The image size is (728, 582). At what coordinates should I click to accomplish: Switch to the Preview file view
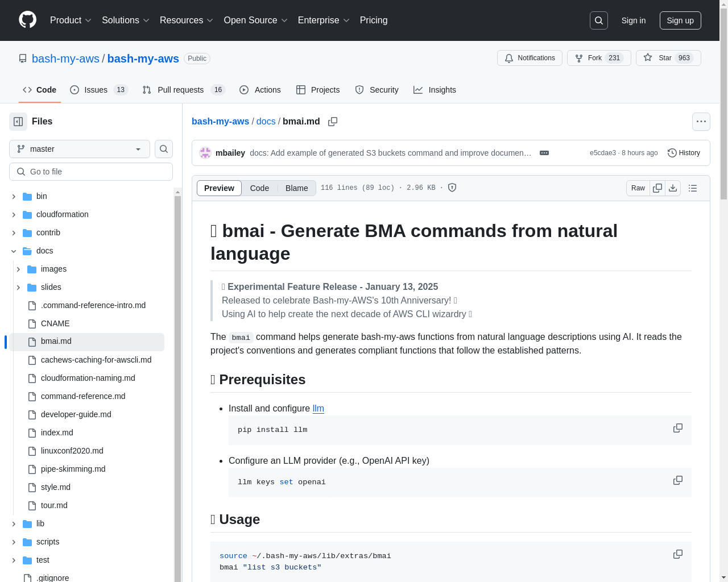pos(219,188)
